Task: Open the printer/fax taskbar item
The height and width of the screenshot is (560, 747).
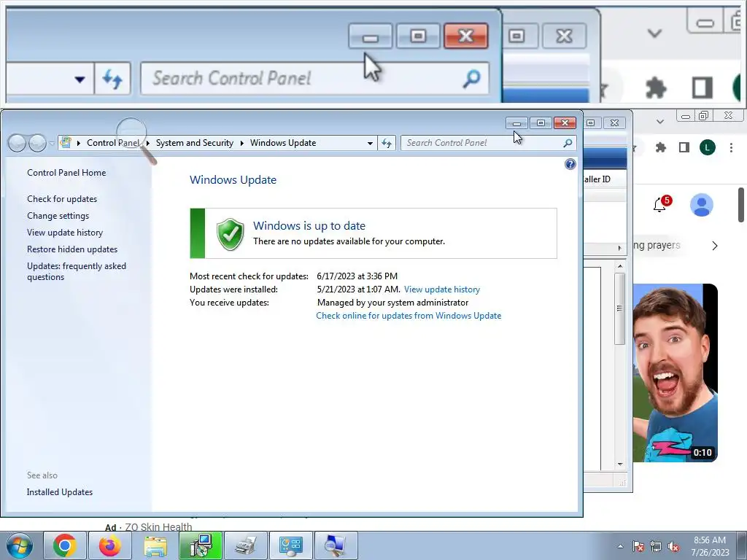Action: 246,545
